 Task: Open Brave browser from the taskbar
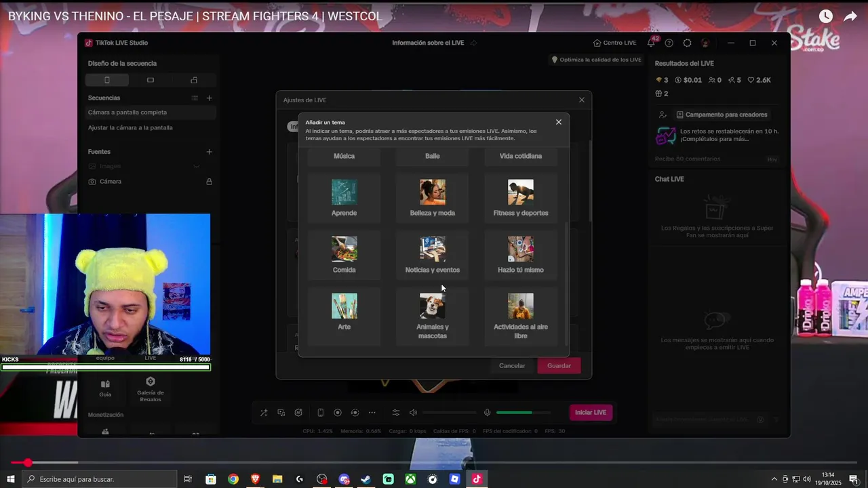255,479
